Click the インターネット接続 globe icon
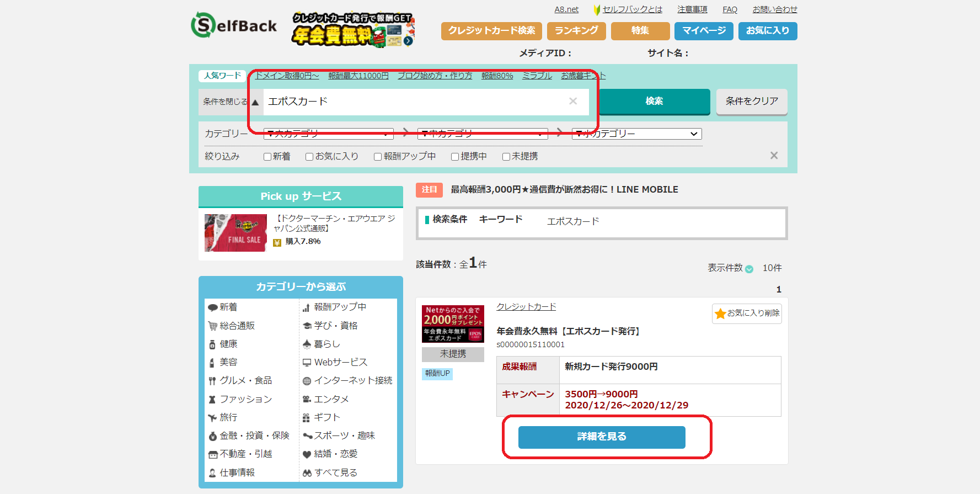 [x=307, y=381]
